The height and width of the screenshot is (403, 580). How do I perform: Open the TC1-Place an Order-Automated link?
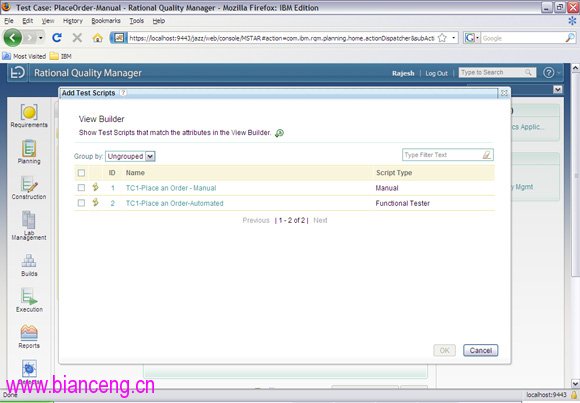coord(175,203)
